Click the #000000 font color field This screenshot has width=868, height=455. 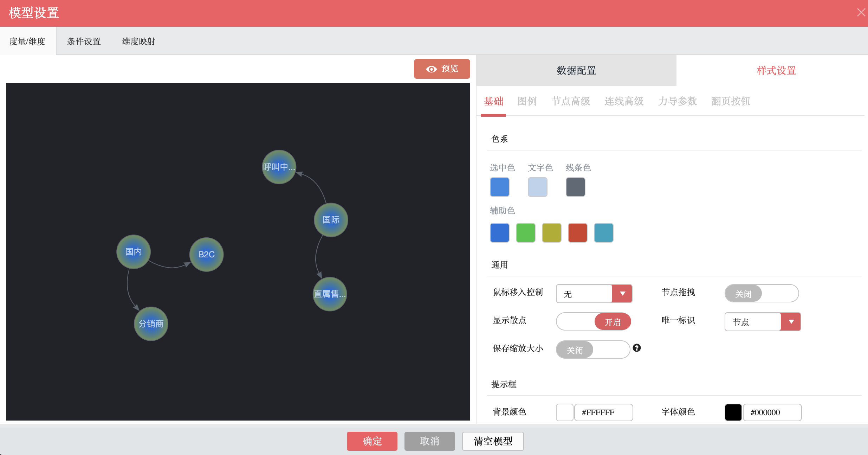point(772,412)
